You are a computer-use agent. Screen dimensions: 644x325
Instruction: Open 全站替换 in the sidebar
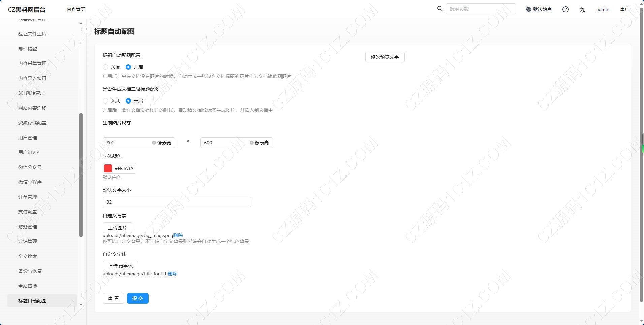[28, 286]
